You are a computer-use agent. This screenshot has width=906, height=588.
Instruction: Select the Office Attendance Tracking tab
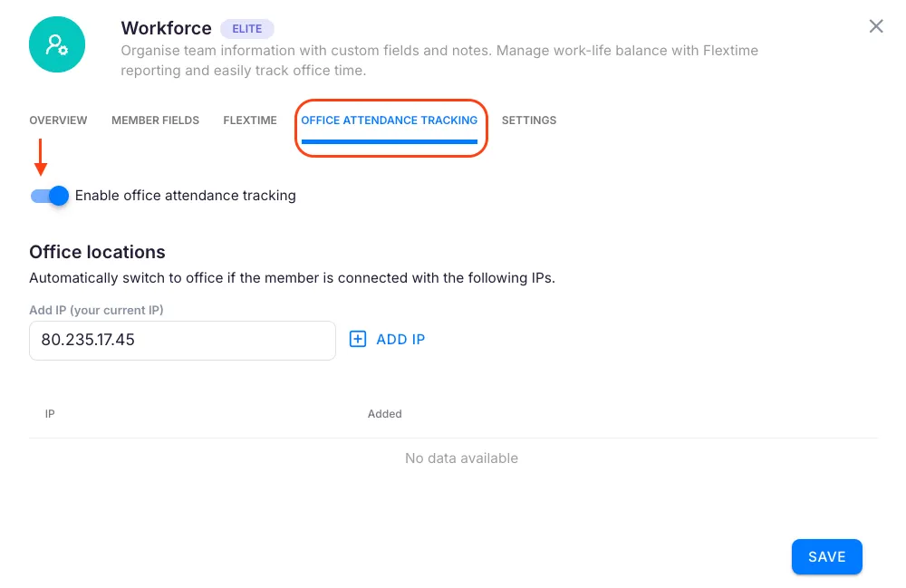pos(390,120)
